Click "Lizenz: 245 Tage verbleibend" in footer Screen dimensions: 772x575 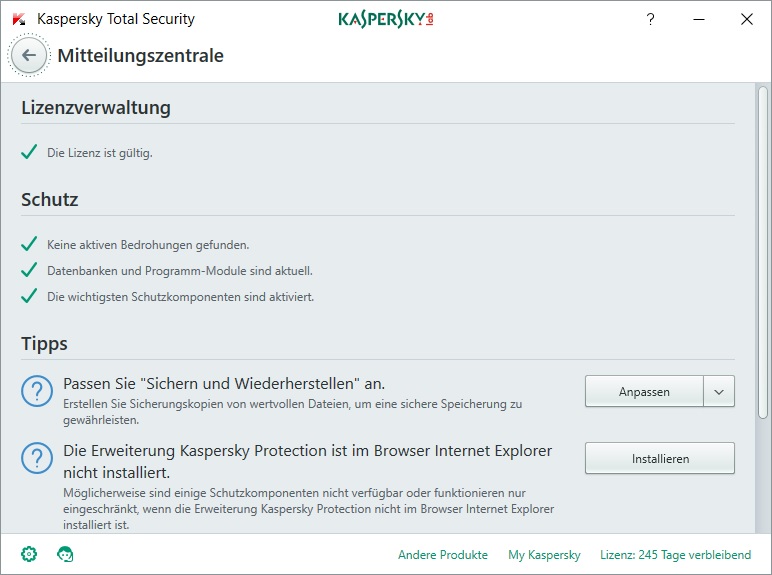[675, 555]
